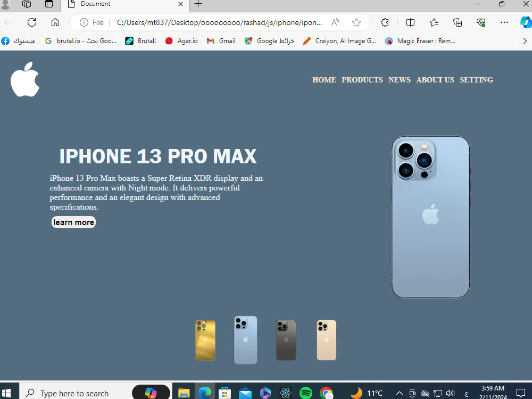Select the graphite iPhone thumbnail
The image size is (532, 399).
(286, 340)
